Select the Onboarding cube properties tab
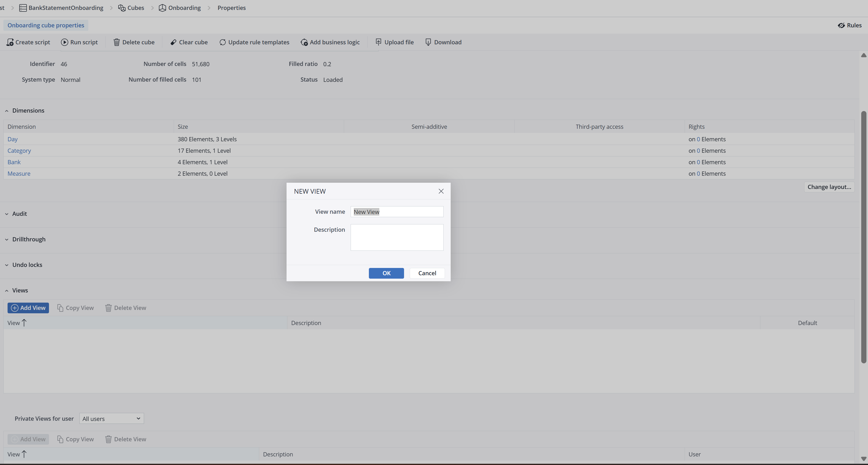 click(x=46, y=25)
